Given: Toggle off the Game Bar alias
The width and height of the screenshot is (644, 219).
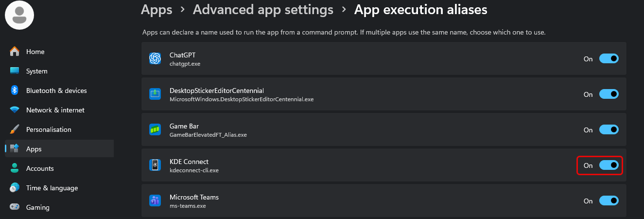Looking at the screenshot, I should (x=609, y=129).
